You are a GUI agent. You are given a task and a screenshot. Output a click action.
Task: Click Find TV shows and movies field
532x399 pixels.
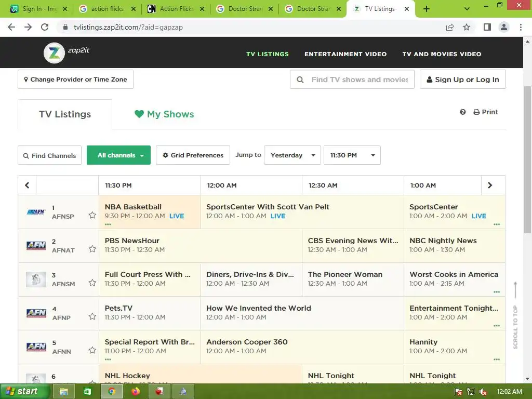coord(352,79)
